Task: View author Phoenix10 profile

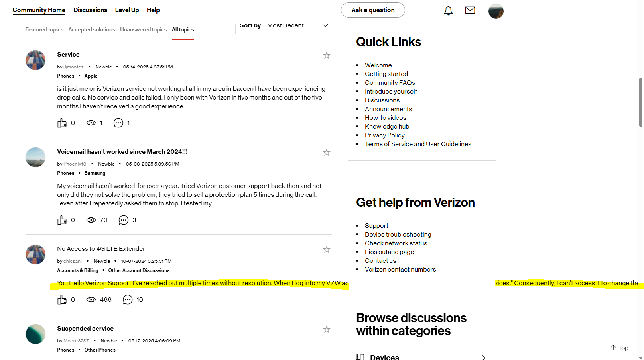Action: tap(75, 164)
